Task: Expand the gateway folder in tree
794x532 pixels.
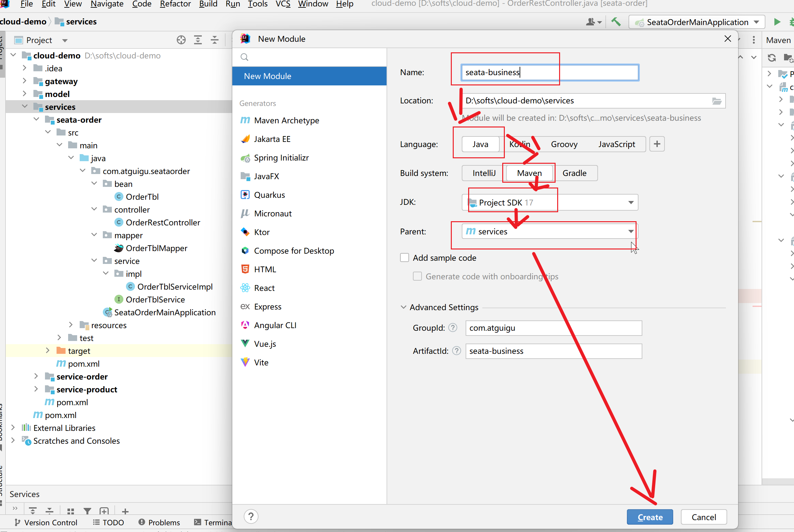Action: coord(24,81)
